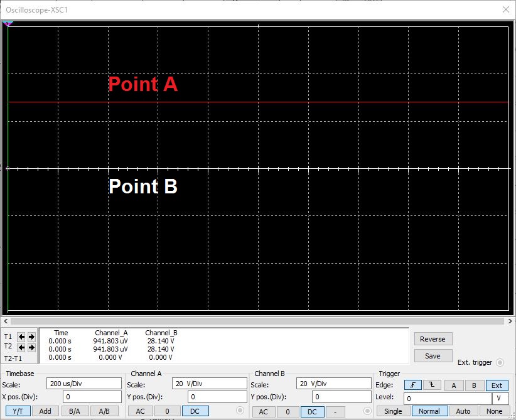The image size is (516, 420).
Task: Set trigger source to channel A
Action: 454,385
